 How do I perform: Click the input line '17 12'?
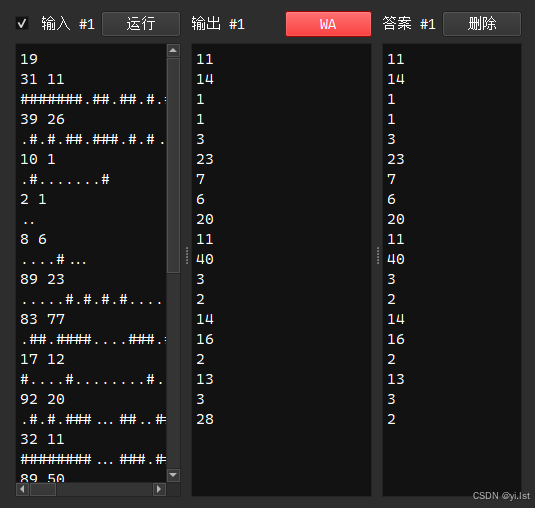[42, 359]
